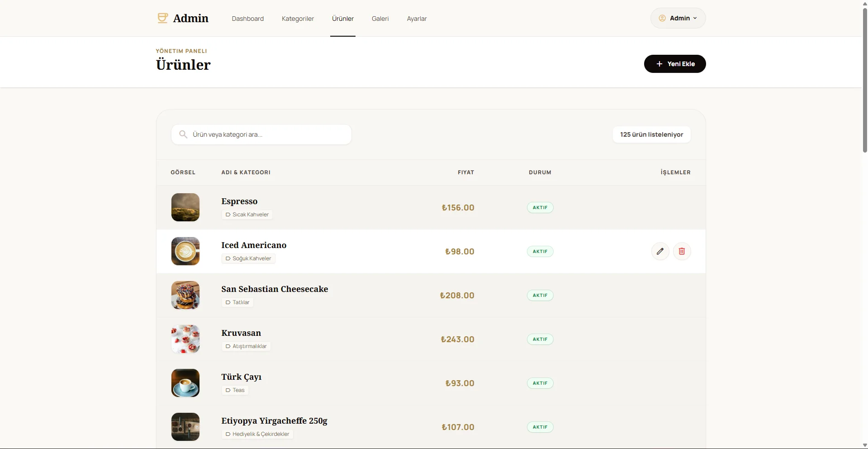The width and height of the screenshot is (868, 449).
Task: Click AKTIF badge for Etiyopya Yirgacheffe 250g
Action: click(540, 427)
